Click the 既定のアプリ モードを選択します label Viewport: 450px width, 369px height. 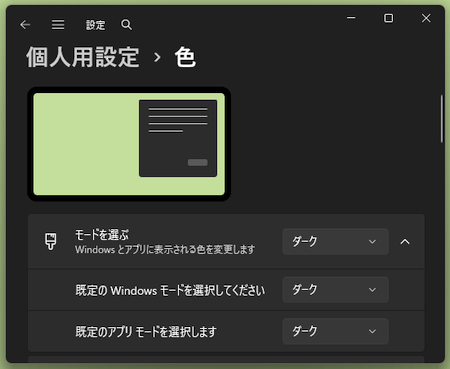[x=146, y=332]
